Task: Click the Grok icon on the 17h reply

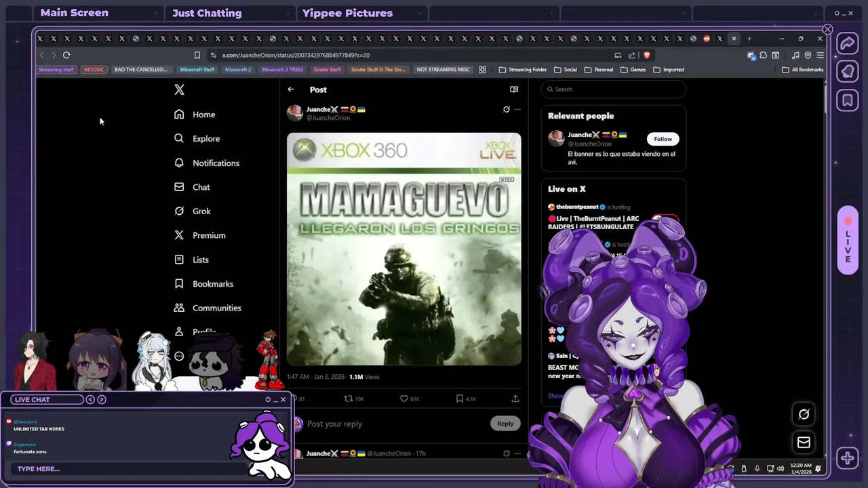Action: (x=506, y=453)
